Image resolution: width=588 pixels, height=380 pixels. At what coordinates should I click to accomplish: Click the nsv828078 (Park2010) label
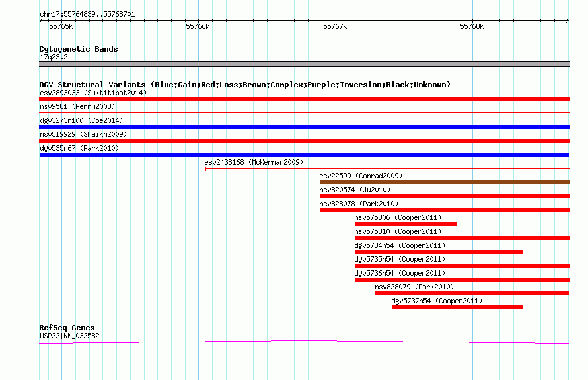click(359, 204)
